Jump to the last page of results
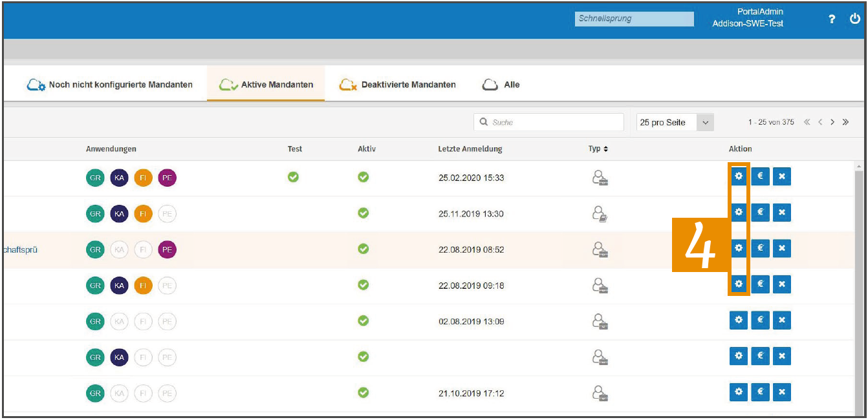Image resolution: width=868 pixels, height=420 pixels. click(845, 122)
